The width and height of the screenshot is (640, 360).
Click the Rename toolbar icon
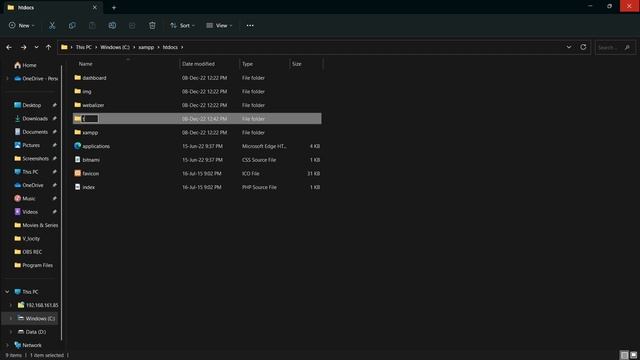point(112,25)
